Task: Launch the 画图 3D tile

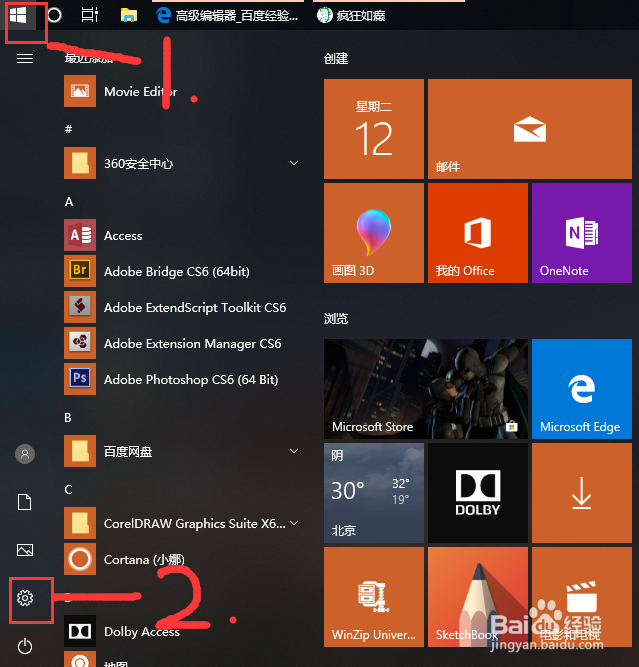Action: pyautogui.click(x=374, y=233)
